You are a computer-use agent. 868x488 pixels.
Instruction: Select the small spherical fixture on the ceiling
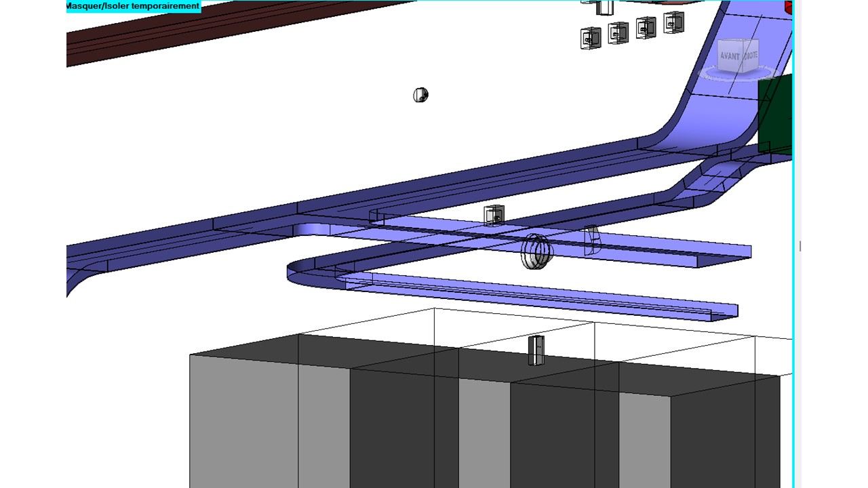click(x=420, y=96)
